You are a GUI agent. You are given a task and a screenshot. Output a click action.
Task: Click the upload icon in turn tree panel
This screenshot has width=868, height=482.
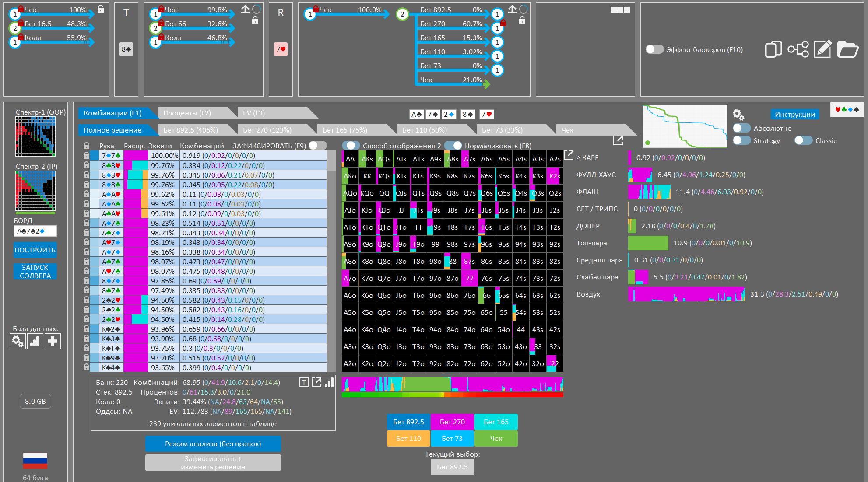[245, 9]
